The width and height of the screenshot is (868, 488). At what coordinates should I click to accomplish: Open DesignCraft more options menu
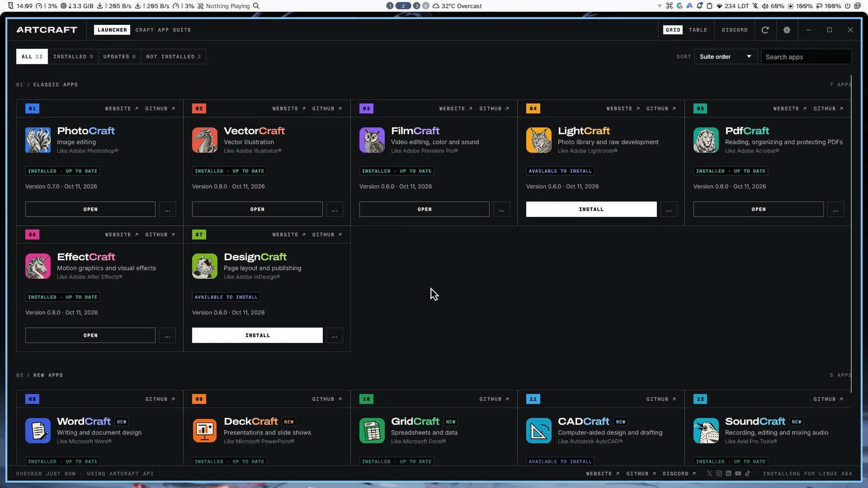[335, 336]
